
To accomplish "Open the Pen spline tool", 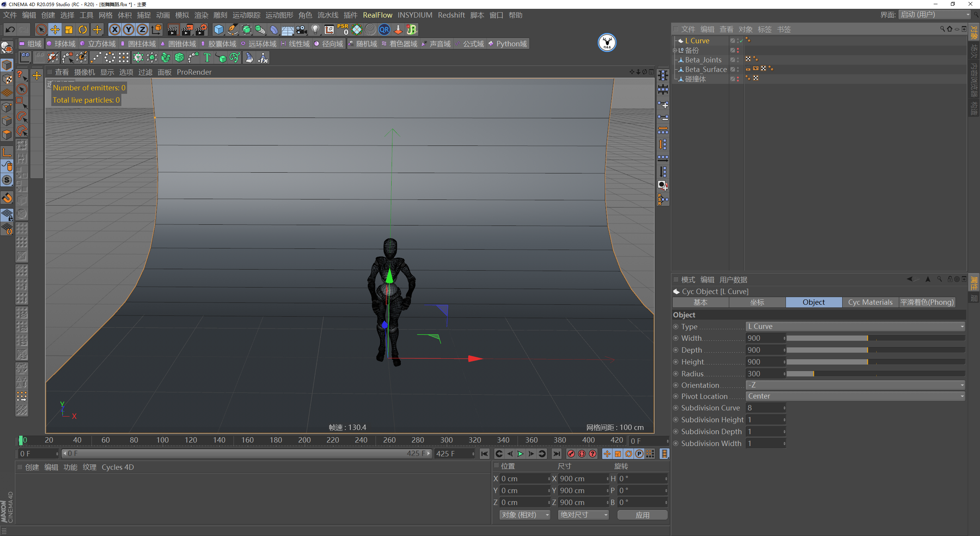I will (232, 29).
